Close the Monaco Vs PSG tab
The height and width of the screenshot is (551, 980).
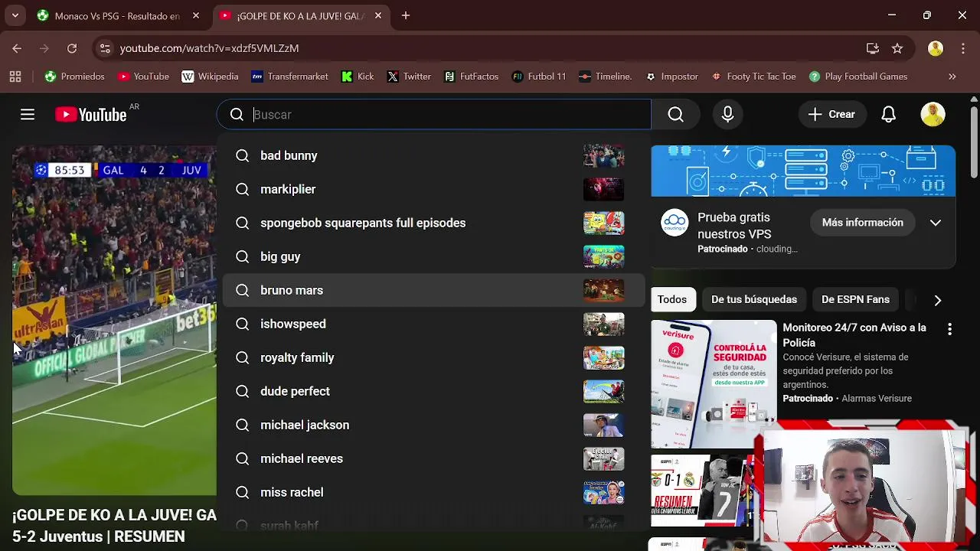click(196, 15)
